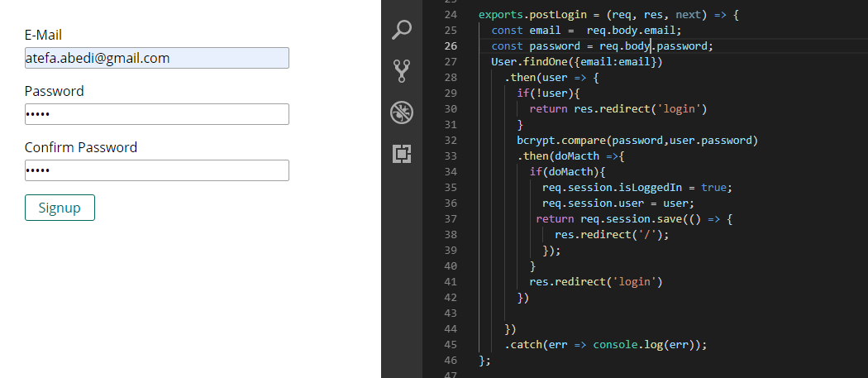Screen dimensions: 868x378
Task: Open the Extensions view icon
Action: pos(401,154)
